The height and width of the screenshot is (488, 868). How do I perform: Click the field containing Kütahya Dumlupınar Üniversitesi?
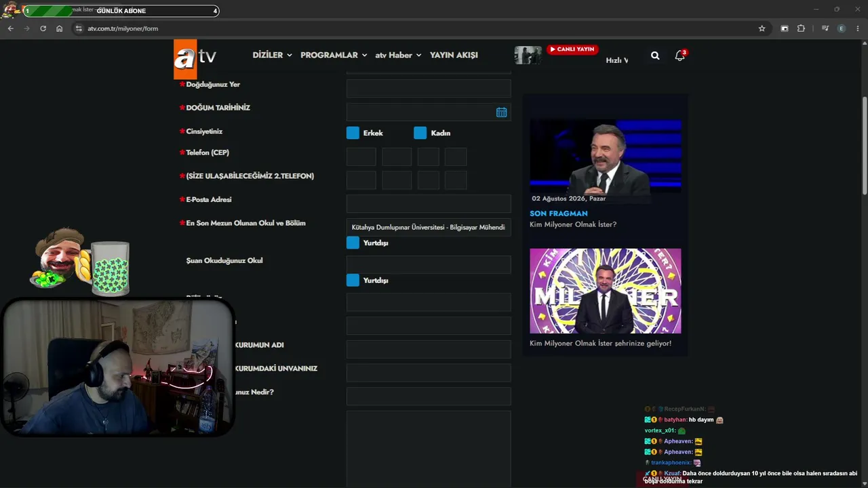pos(429,227)
